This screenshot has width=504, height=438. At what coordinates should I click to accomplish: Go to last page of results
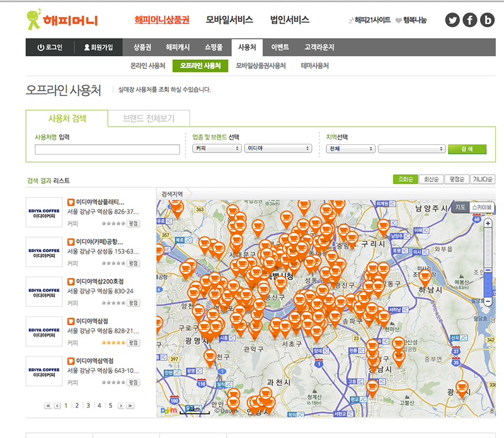[x=130, y=406]
